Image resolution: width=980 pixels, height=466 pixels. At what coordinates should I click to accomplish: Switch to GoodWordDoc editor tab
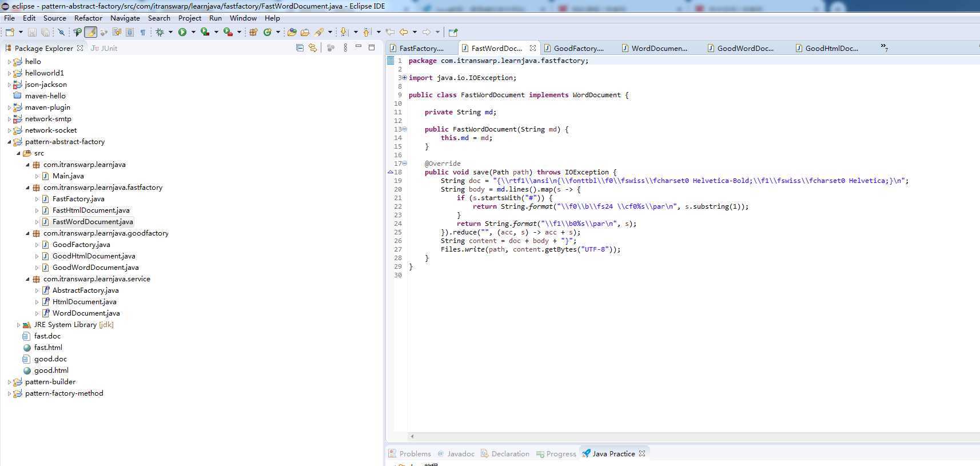744,48
